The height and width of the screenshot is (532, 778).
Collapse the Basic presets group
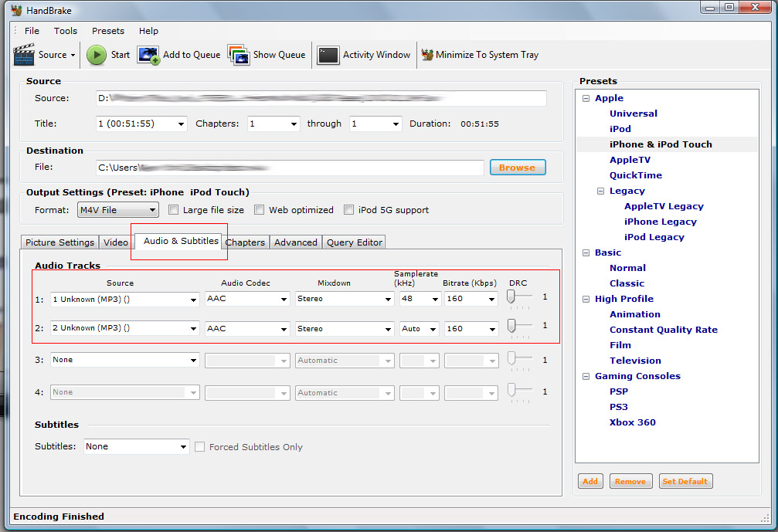(x=586, y=252)
